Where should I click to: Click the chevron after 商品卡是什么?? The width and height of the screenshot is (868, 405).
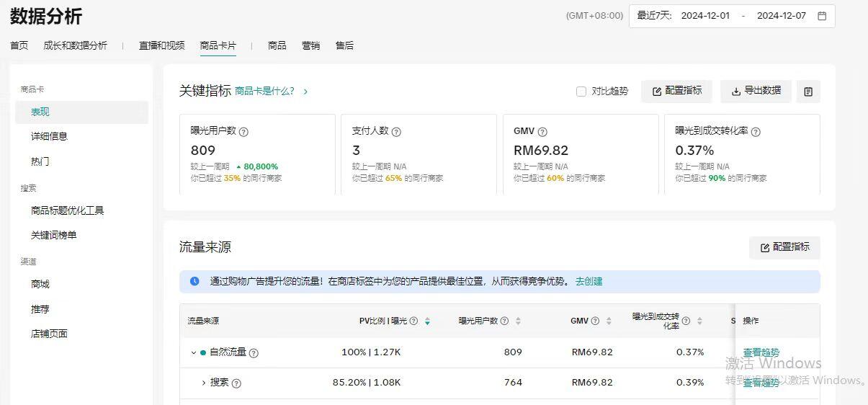[305, 92]
